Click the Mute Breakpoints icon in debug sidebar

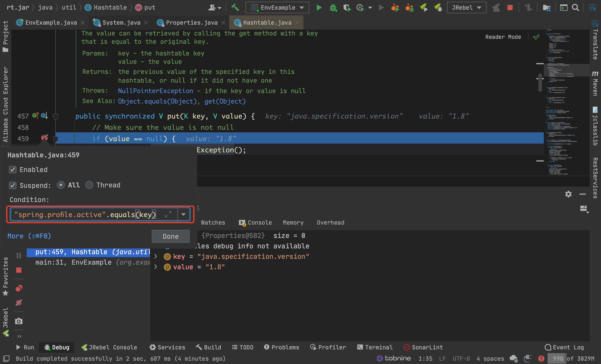click(19, 302)
